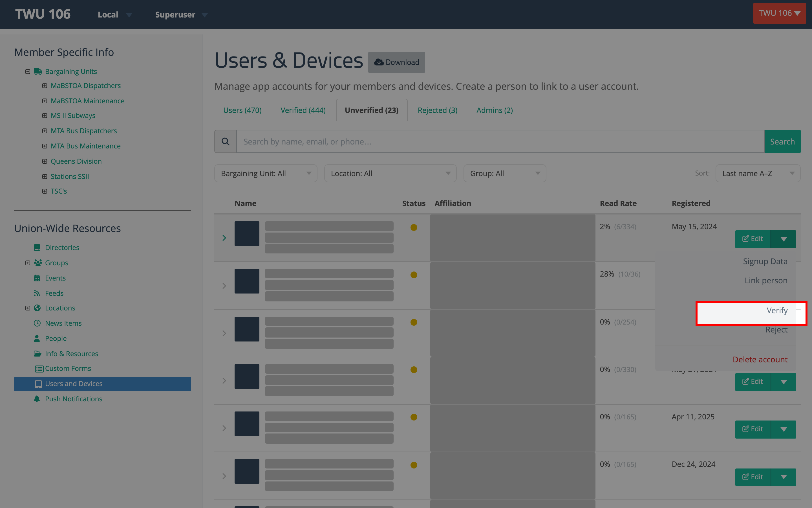The width and height of the screenshot is (812, 508).
Task: Click Edit for the Dec 24, 2024 user
Action: click(x=753, y=477)
